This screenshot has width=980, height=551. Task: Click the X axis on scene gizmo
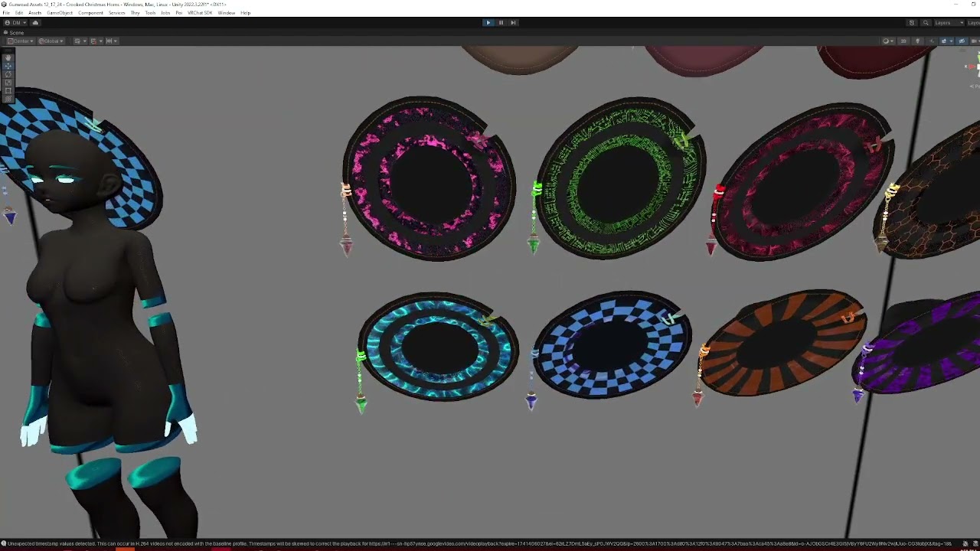point(970,67)
